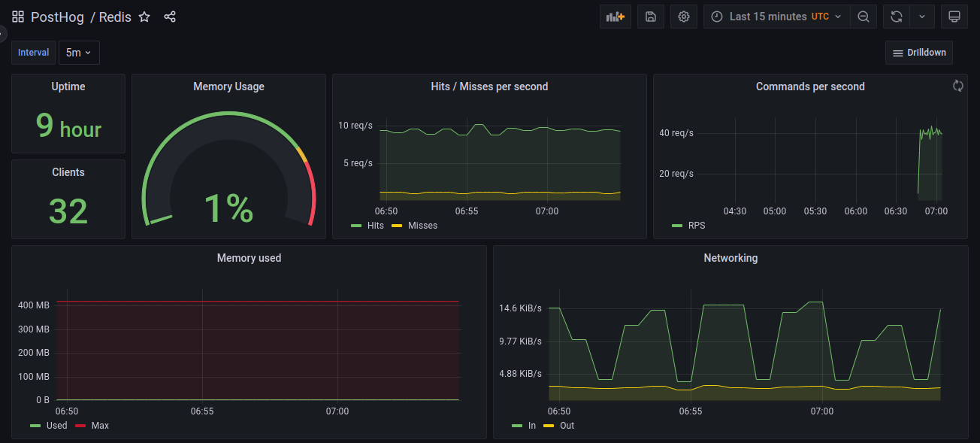Open dashboard settings via the gear icon
The width and height of the screenshot is (980, 443).
tap(683, 16)
